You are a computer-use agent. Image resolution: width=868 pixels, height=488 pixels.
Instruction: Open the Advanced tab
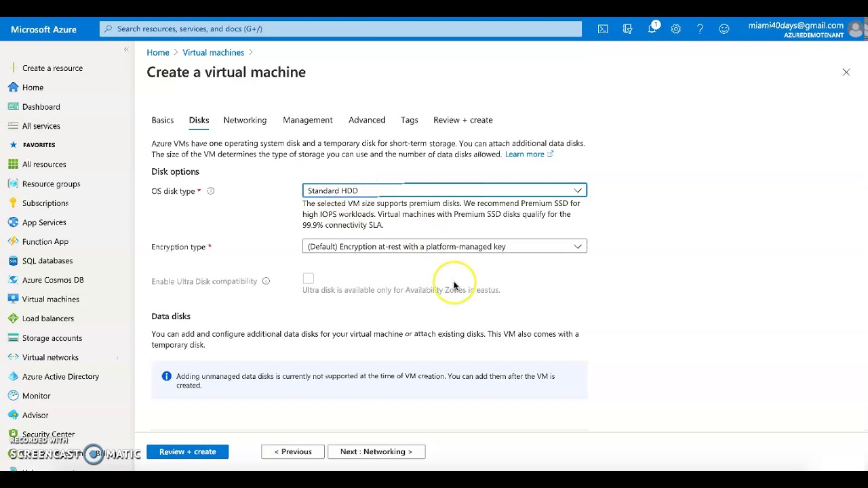click(367, 120)
